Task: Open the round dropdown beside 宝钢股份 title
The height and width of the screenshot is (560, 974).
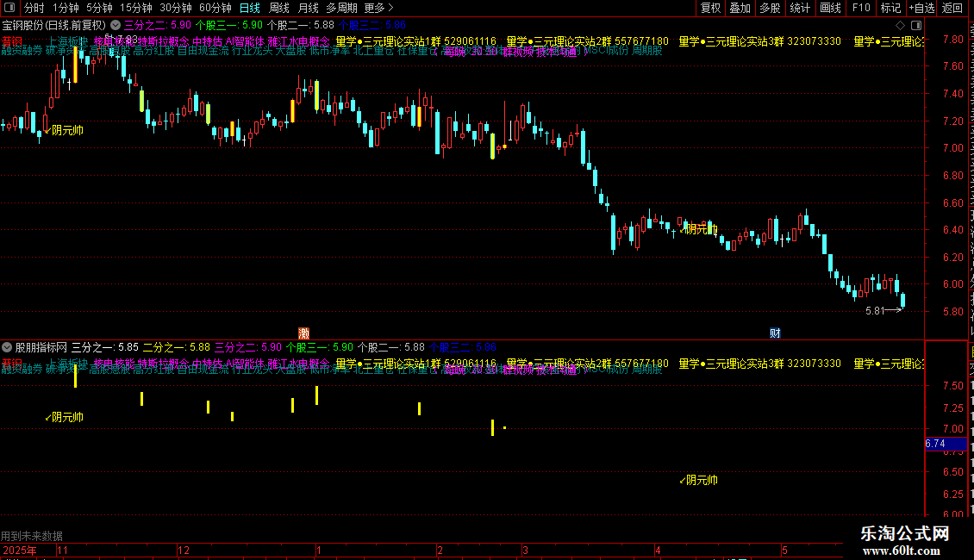Action: [116, 26]
